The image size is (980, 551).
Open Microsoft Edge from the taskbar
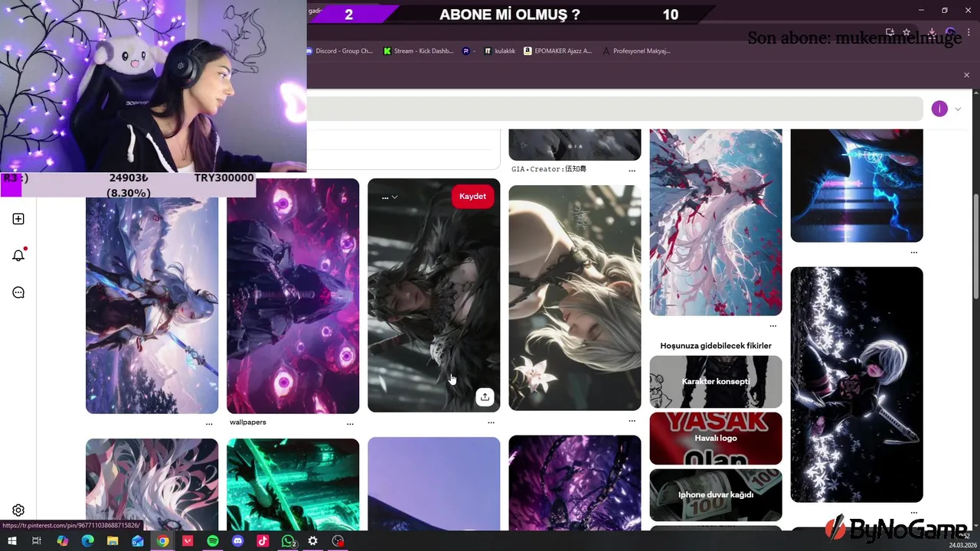87,541
